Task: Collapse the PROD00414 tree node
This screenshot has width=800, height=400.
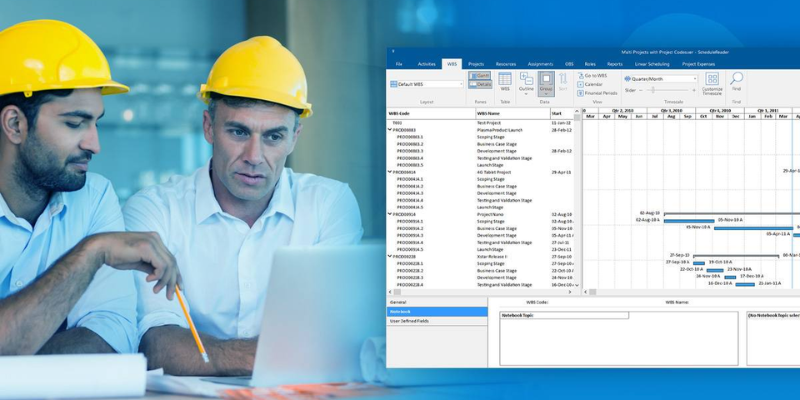Action: [390, 172]
